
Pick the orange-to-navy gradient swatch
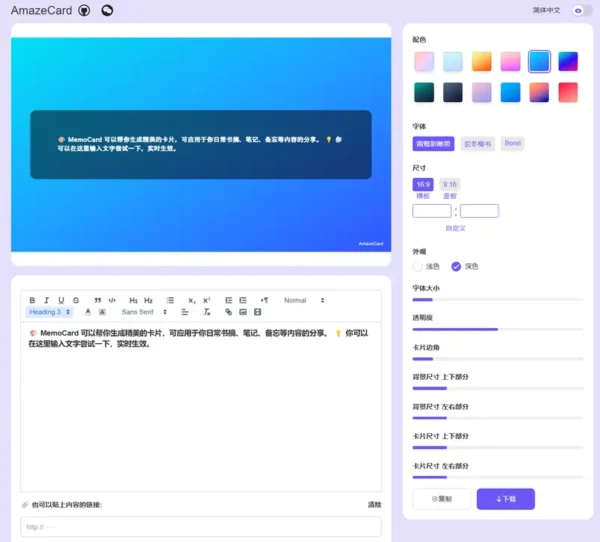pos(539,92)
